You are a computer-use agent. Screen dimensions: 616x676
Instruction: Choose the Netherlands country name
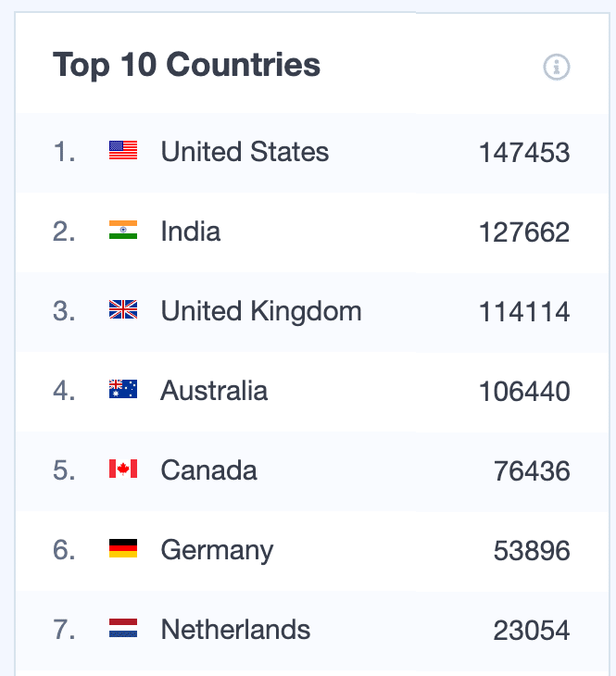coord(235,630)
